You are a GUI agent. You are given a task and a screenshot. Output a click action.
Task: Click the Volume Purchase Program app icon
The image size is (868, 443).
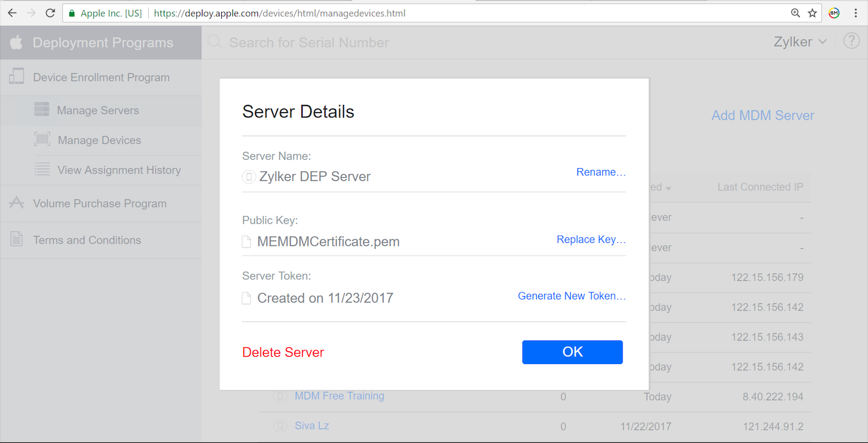click(x=16, y=203)
